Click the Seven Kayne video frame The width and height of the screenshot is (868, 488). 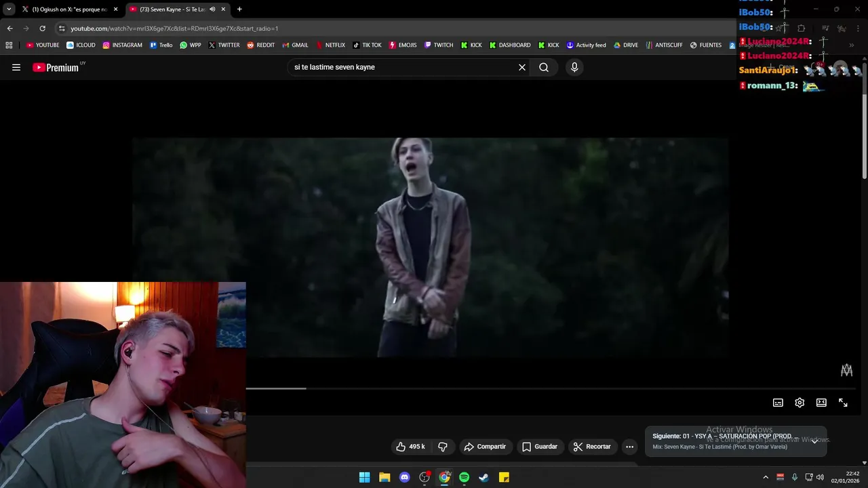(430, 247)
